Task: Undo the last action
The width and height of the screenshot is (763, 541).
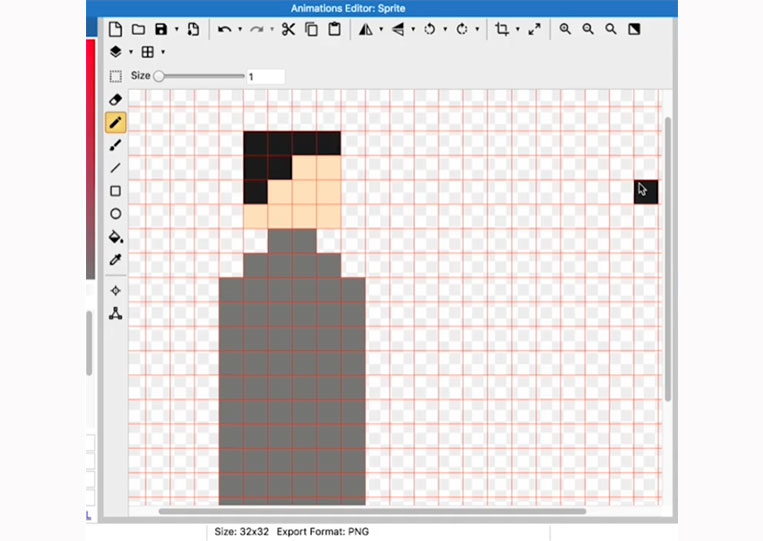Action: [224, 29]
